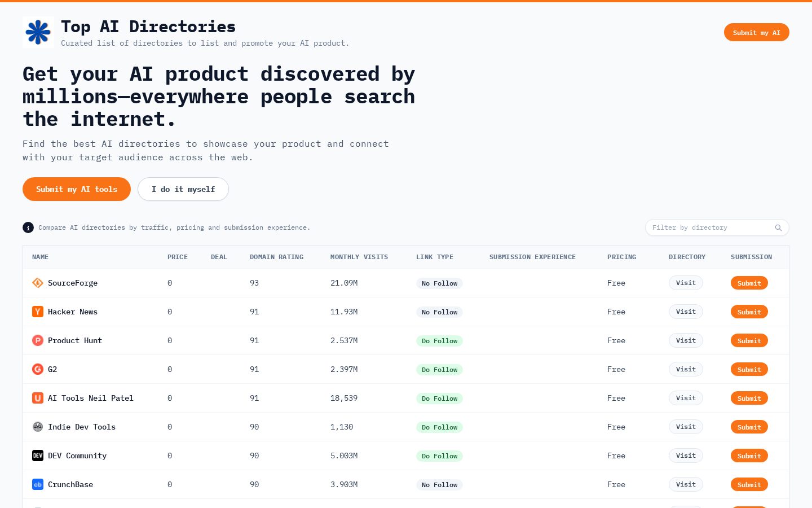Click the Product Hunt name text
Image resolution: width=812 pixels, height=508 pixels.
coord(75,340)
